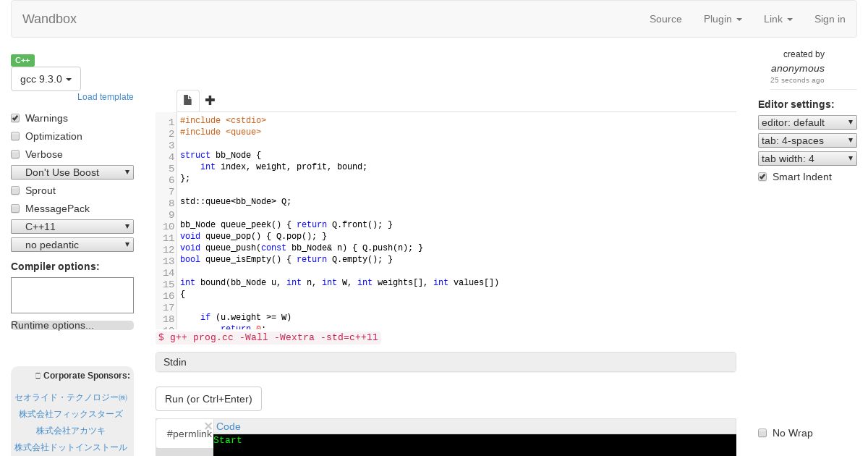Enable the Sprout checkbox
Screen dimensions: 868x456
pos(15,190)
